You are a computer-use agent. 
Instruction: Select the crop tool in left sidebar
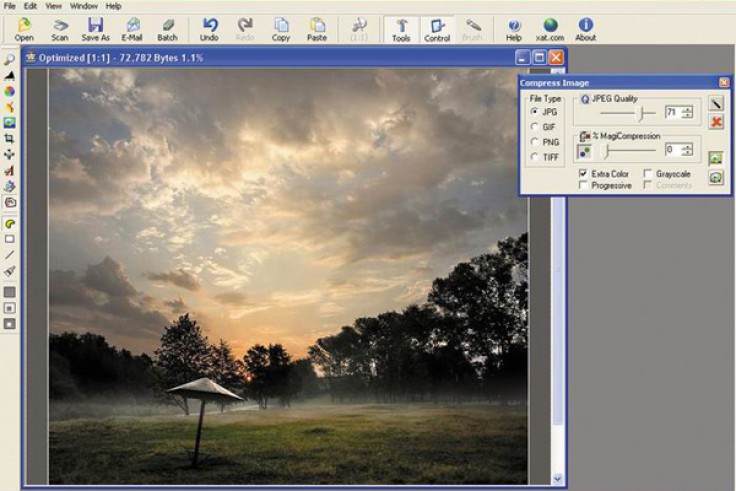pyautogui.click(x=9, y=138)
